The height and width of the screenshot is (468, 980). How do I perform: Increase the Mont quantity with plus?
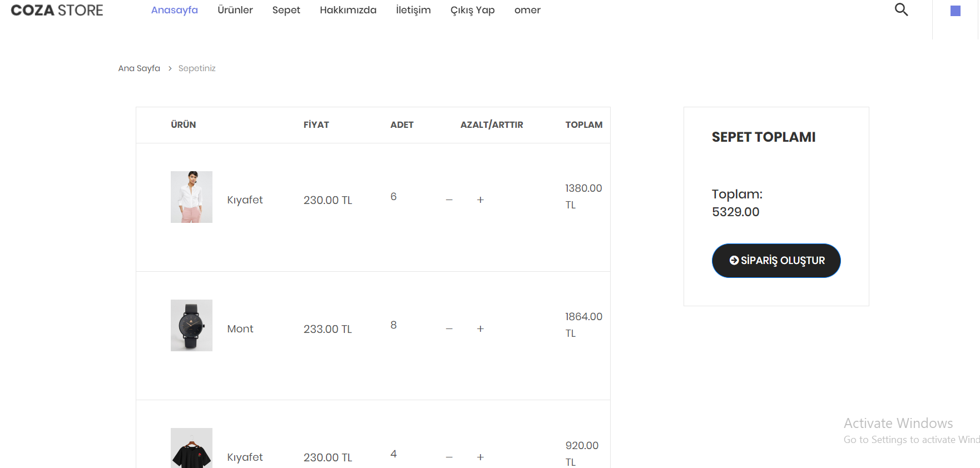coord(480,328)
